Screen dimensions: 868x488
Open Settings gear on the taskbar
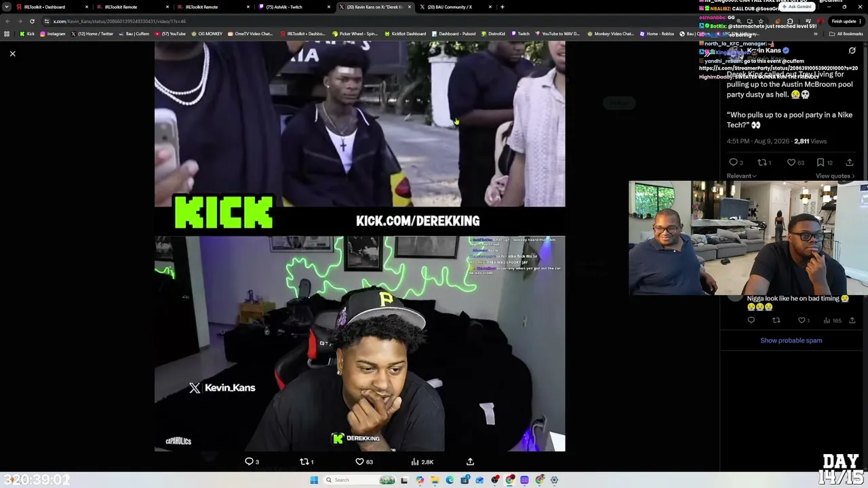click(554, 480)
